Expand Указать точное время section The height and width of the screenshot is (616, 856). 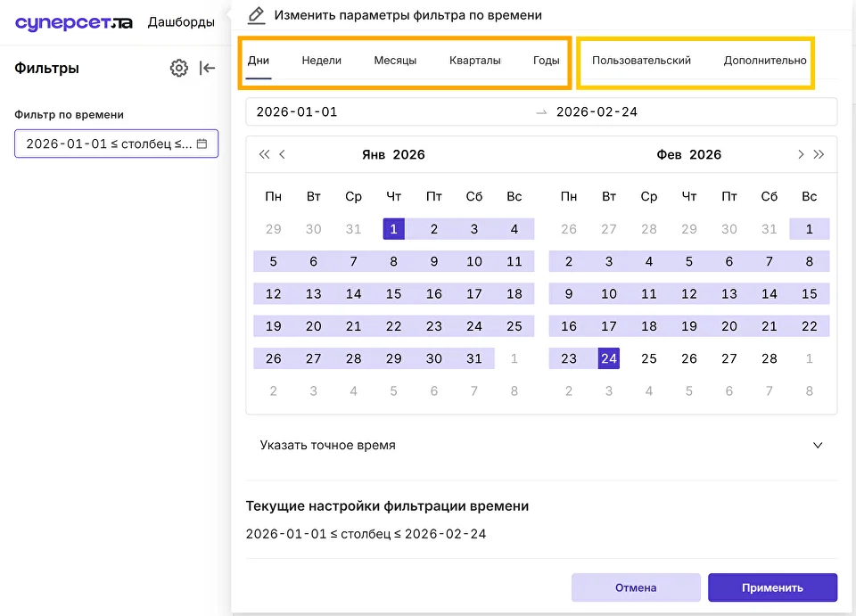pyautogui.click(x=541, y=445)
